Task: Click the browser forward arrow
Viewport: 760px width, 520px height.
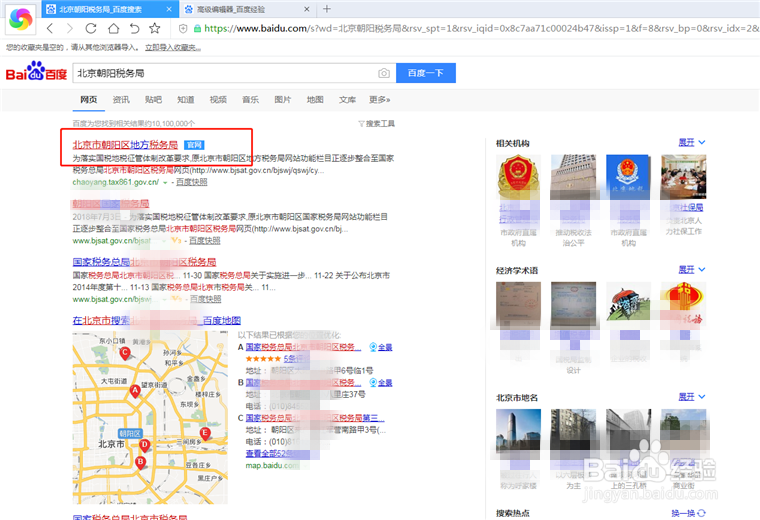Action: (70, 28)
